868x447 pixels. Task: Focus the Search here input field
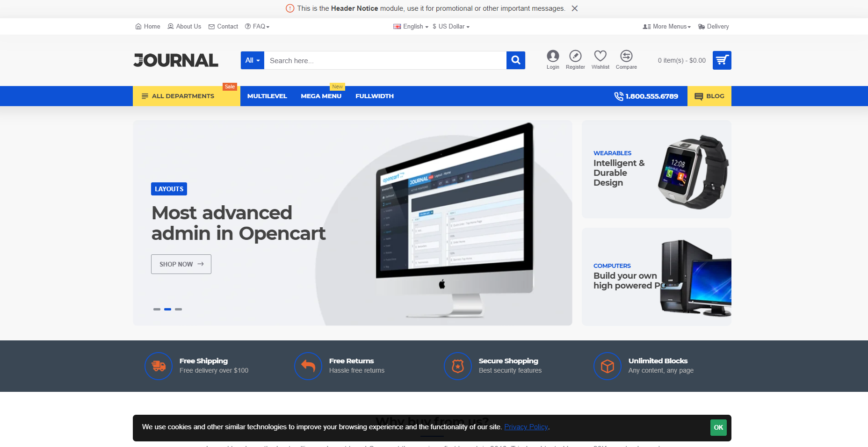[x=385, y=60]
